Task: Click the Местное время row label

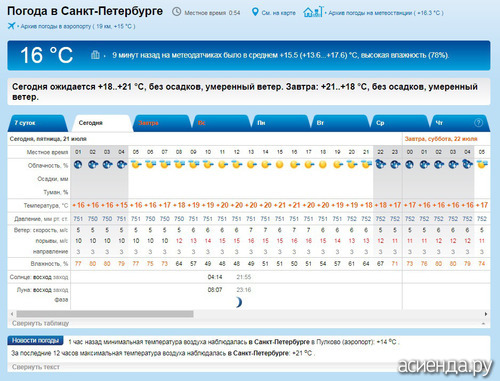Action: click(x=47, y=152)
